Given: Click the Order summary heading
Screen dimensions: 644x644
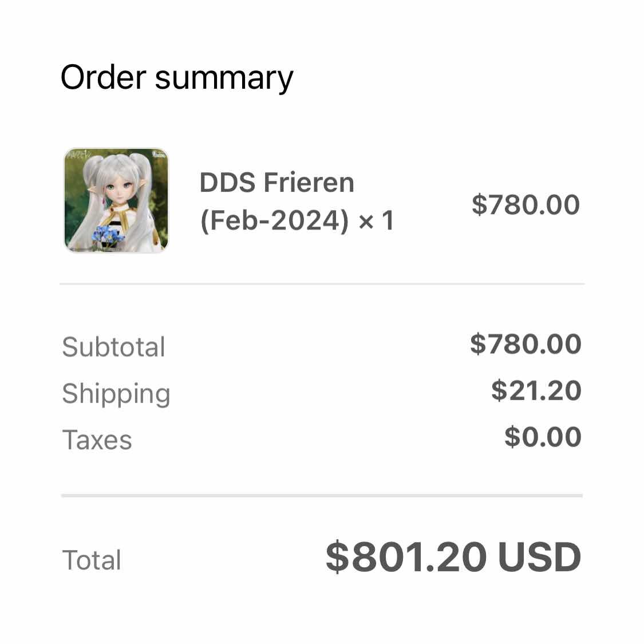Looking at the screenshot, I should (x=177, y=78).
